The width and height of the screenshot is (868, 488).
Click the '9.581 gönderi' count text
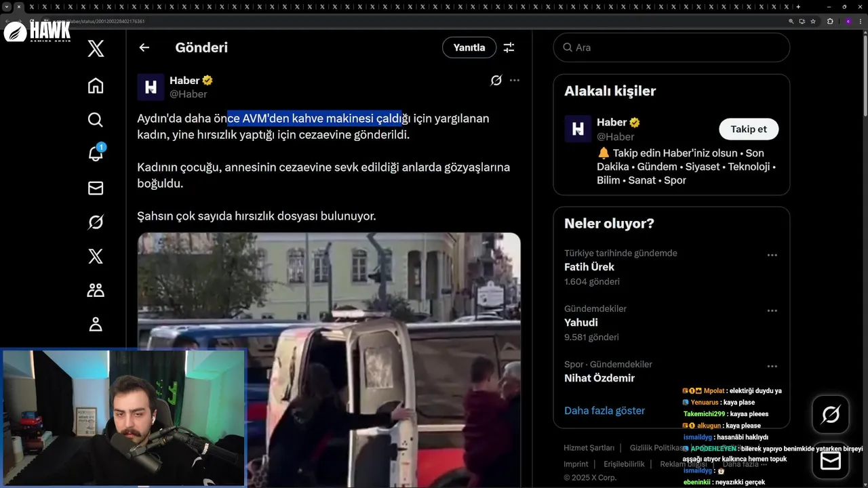591,337
